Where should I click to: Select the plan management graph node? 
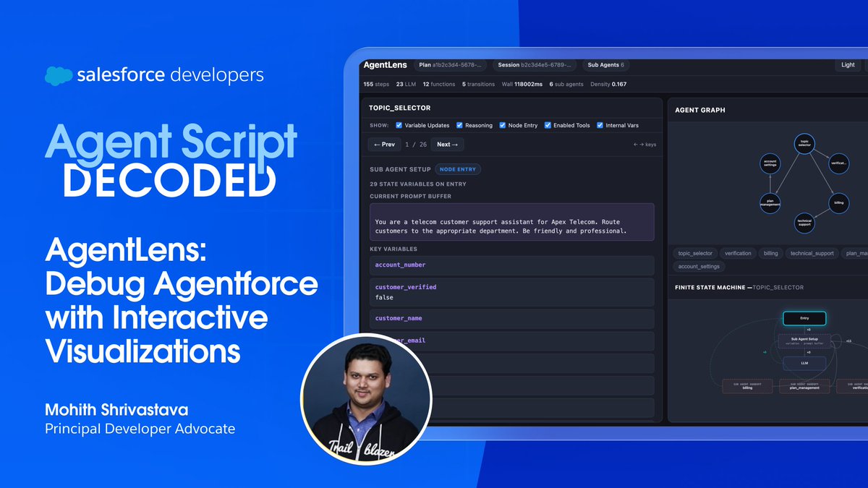click(770, 203)
